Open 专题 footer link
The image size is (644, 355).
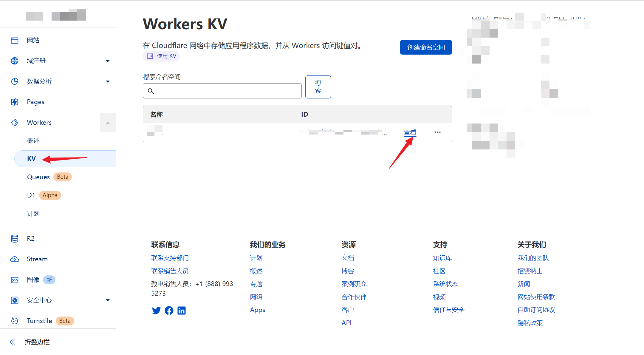pos(256,284)
